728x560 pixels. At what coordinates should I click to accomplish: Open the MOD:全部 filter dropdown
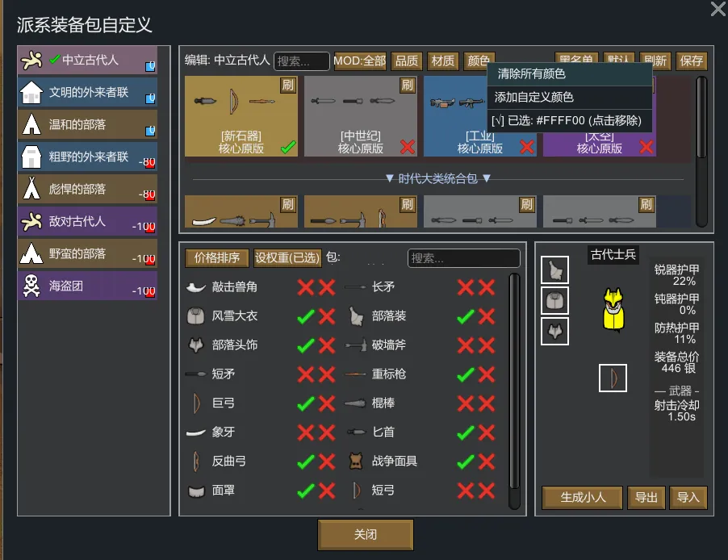(360, 61)
